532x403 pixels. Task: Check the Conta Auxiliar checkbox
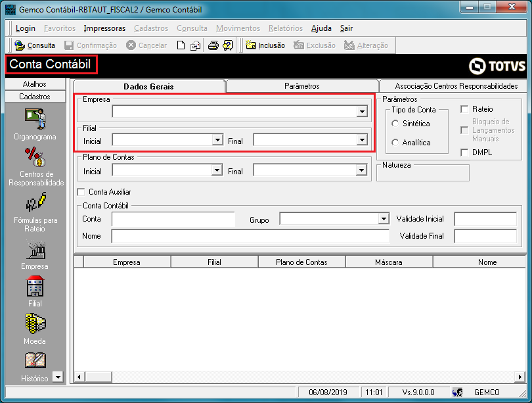(81, 192)
